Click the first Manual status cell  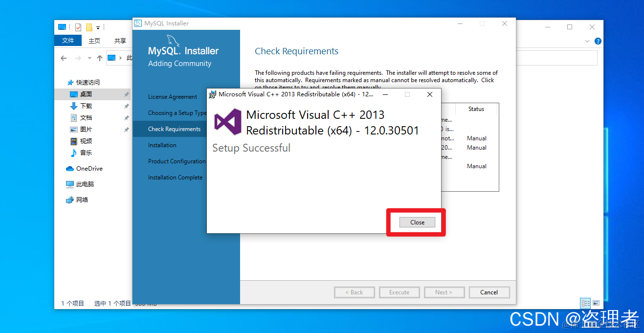point(477,138)
